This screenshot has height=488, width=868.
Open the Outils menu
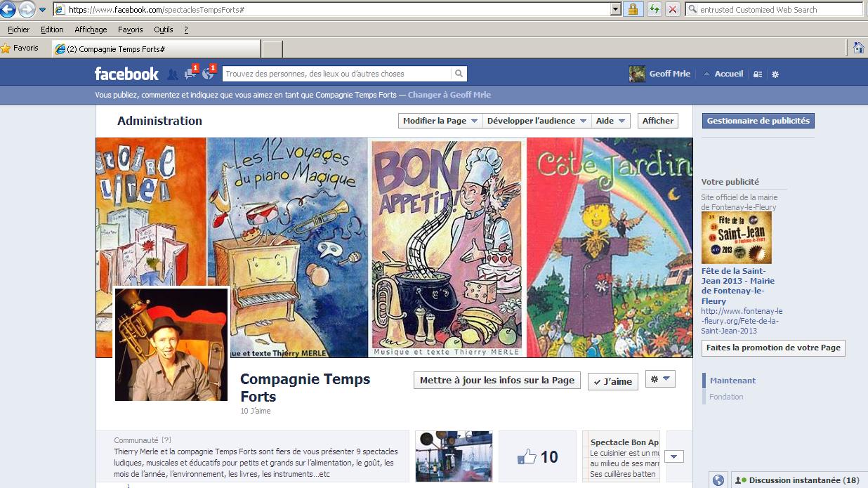point(164,29)
